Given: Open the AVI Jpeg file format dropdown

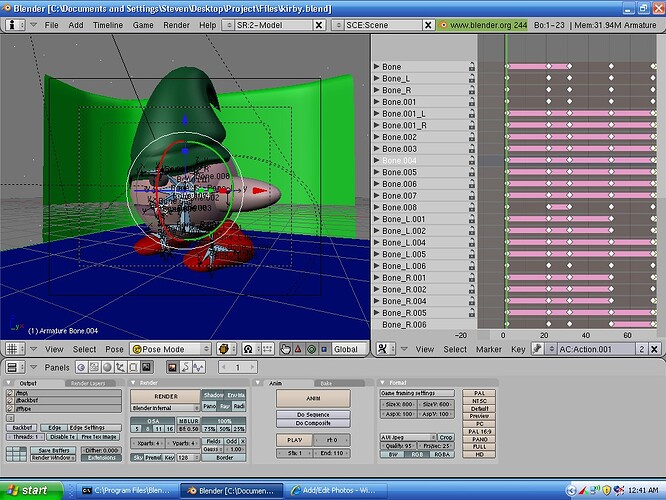Looking at the screenshot, I should click(408, 437).
